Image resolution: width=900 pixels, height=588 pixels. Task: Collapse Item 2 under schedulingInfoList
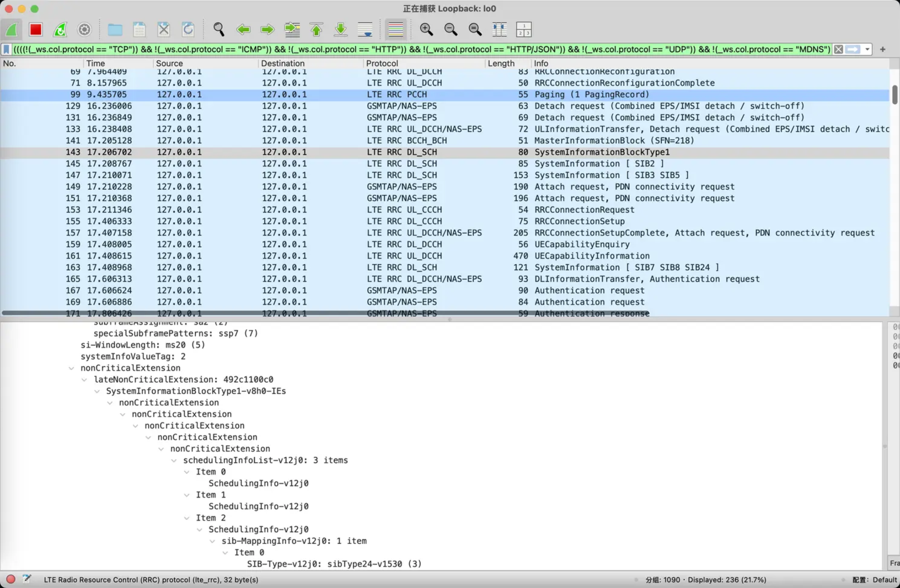coord(186,518)
